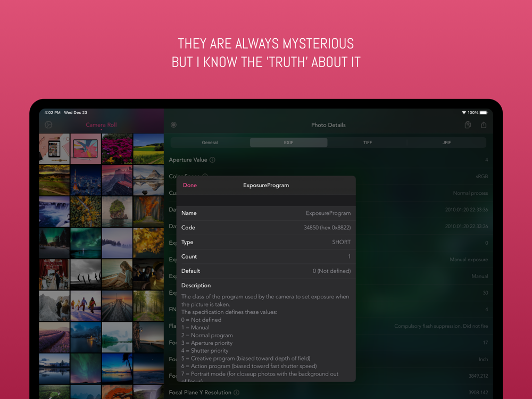Select the Type row showing SHORT

pos(266,242)
